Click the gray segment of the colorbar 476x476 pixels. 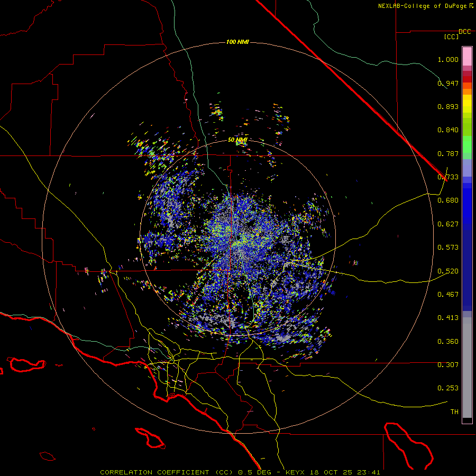(467, 368)
